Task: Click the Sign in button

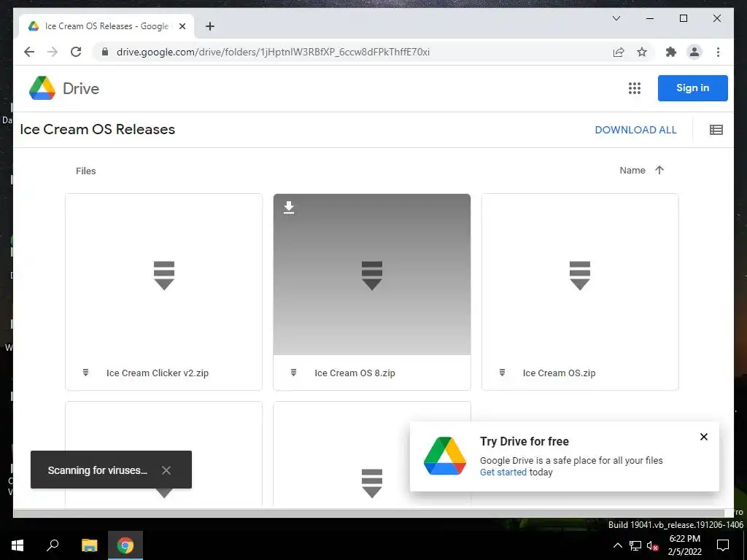Action: (x=693, y=88)
